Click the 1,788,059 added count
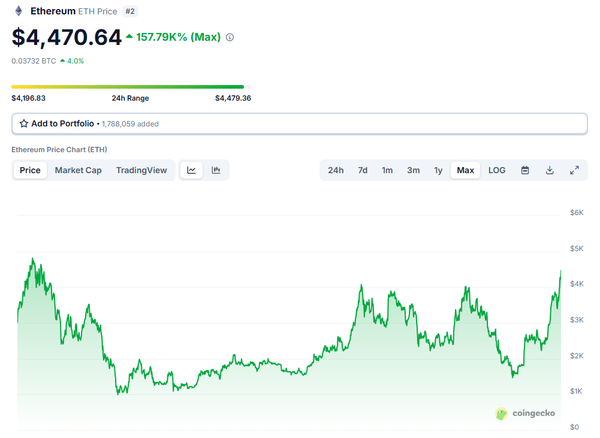The image size is (600, 438). tap(130, 124)
